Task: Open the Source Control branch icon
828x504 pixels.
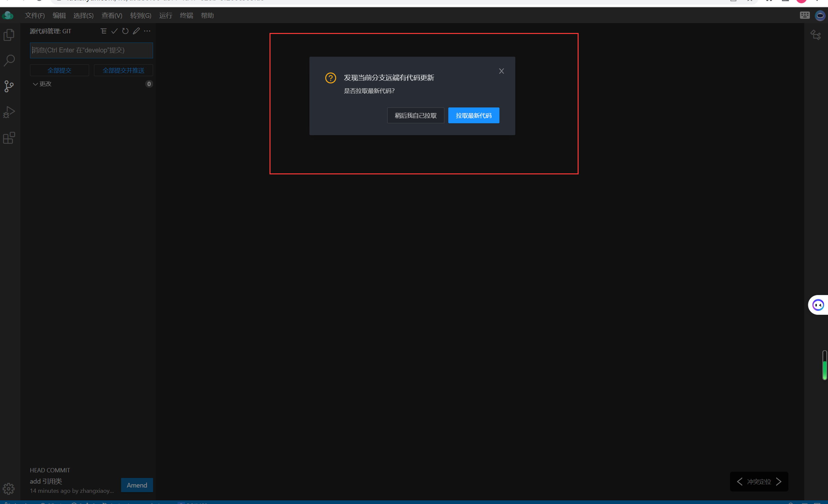Action: (9, 86)
